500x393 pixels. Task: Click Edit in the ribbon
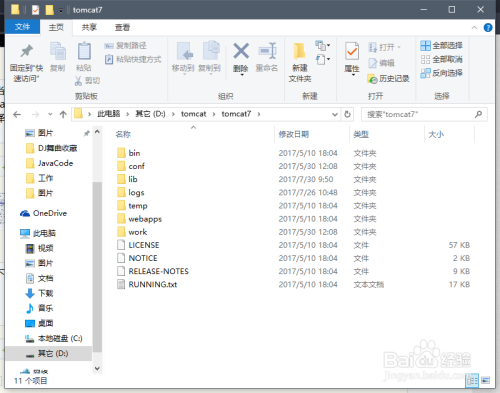coord(381,63)
